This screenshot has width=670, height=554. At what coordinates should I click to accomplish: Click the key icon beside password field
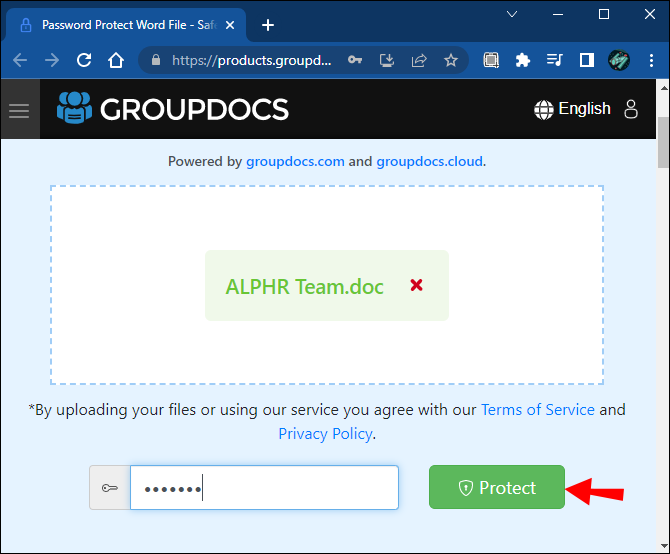click(x=110, y=488)
